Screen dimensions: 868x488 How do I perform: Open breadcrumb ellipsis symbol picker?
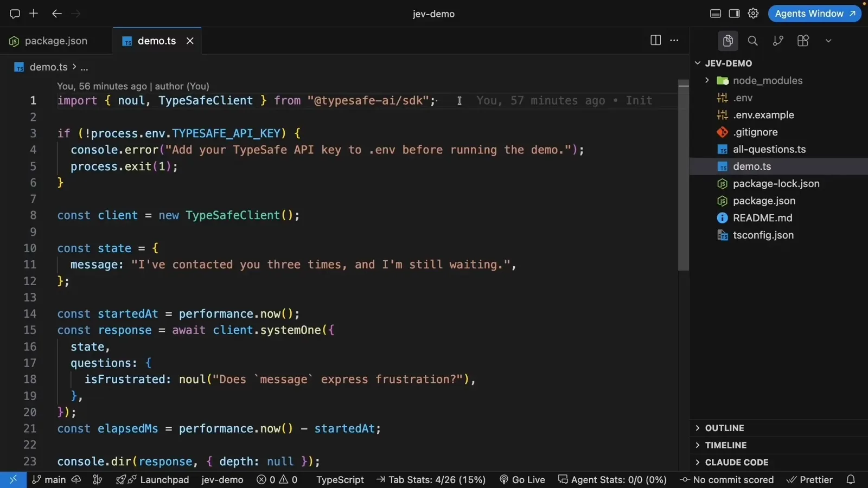click(84, 67)
